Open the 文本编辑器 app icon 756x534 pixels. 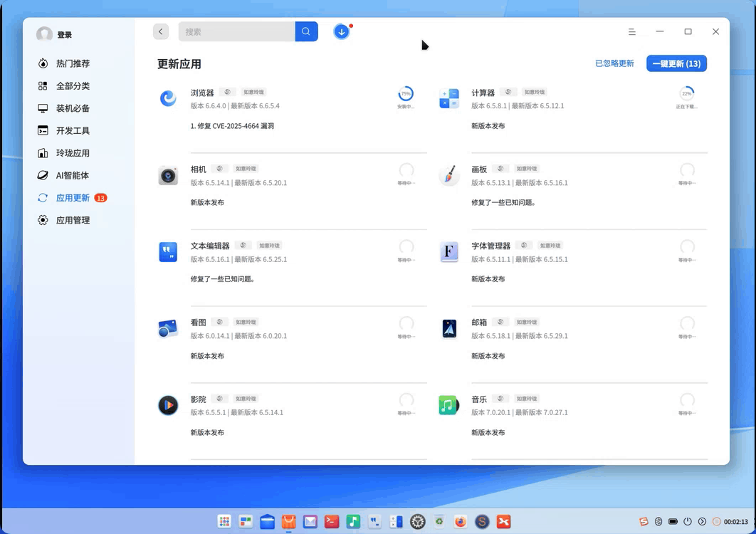tap(168, 252)
